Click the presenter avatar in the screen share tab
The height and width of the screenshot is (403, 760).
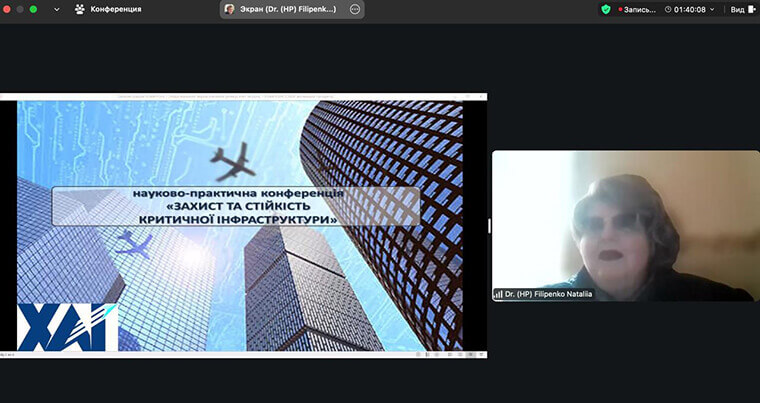coord(230,9)
